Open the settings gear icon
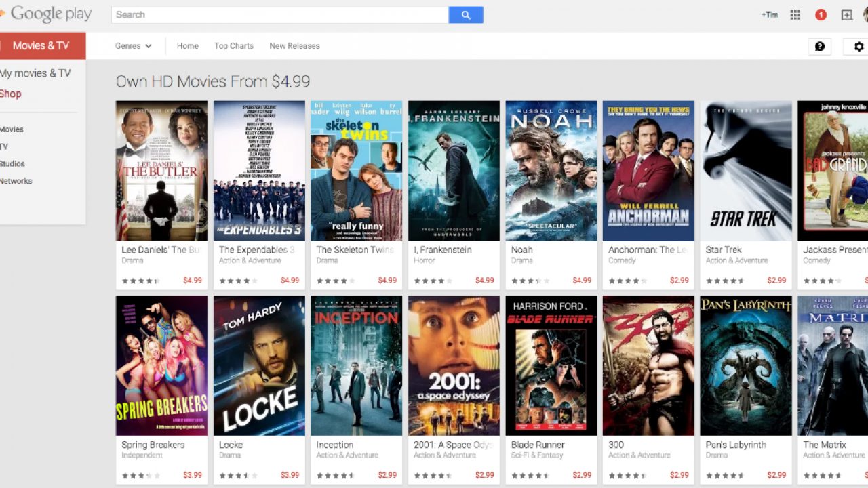The width and height of the screenshot is (868, 488). (858, 46)
